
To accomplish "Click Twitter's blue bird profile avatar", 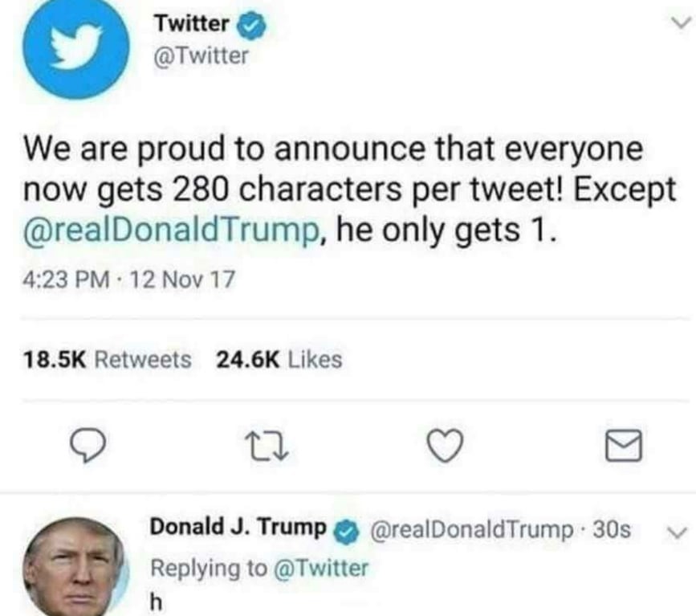I will pyautogui.click(x=75, y=49).
